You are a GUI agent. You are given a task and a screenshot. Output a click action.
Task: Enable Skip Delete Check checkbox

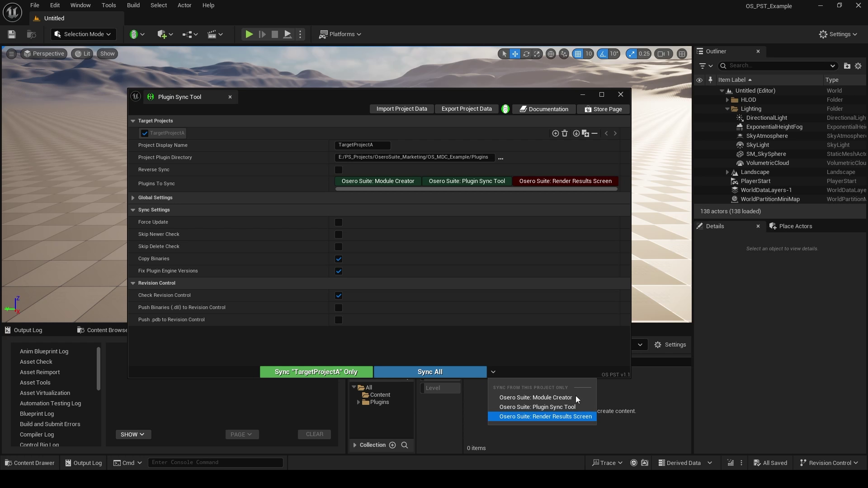pos(339,247)
